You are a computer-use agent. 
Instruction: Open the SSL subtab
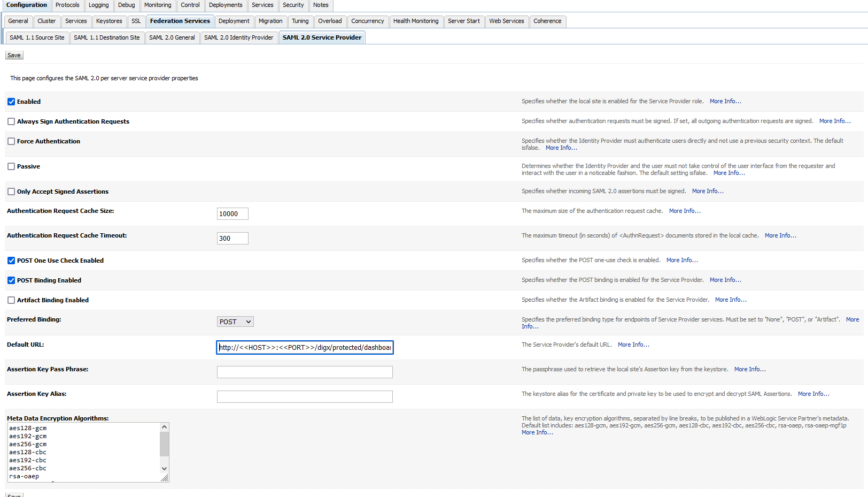pyautogui.click(x=136, y=21)
